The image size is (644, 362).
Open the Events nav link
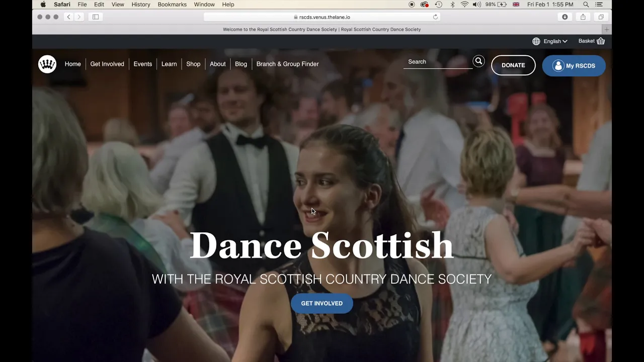coord(143,64)
